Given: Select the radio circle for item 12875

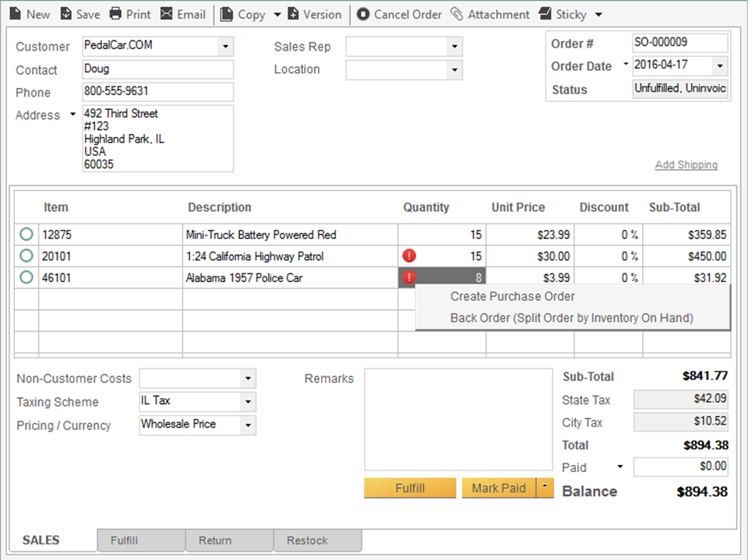Looking at the screenshot, I should coord(26,234).
